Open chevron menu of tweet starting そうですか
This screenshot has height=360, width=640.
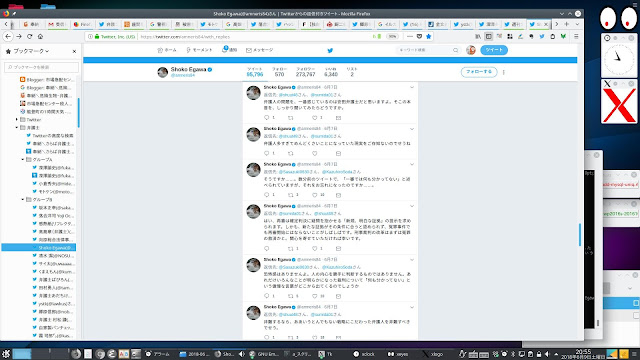coord(412,164)
